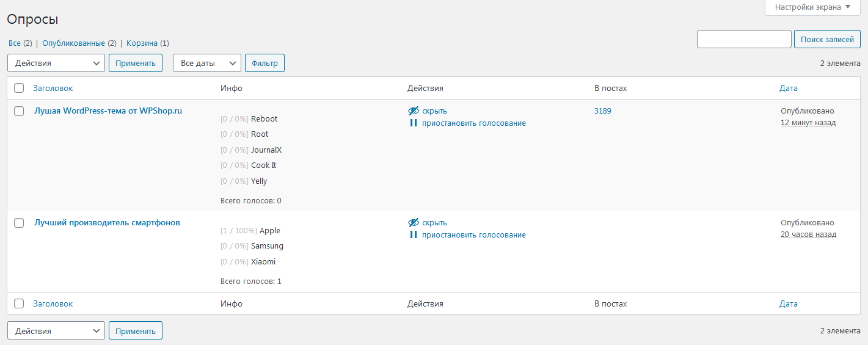The image size is (868, 345).
Task: Click eye icon for smartphone manufacturer poll
Action: [x=414, y=223]
